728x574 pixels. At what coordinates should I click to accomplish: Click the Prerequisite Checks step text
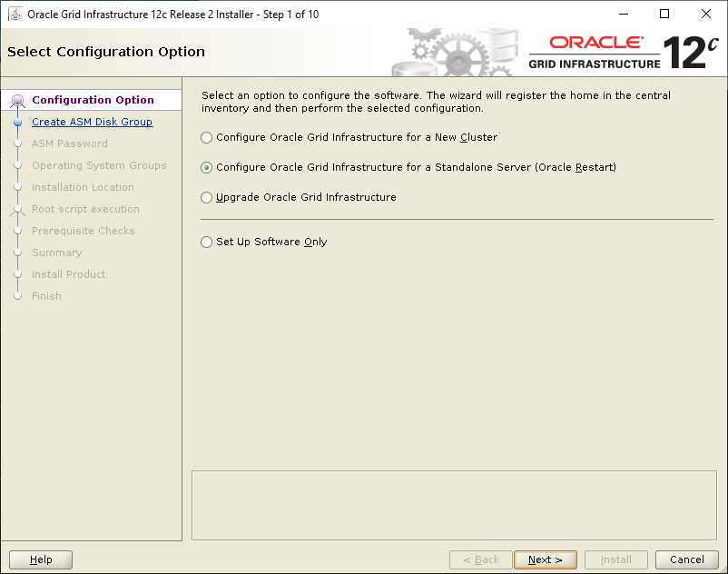point(84,231)
